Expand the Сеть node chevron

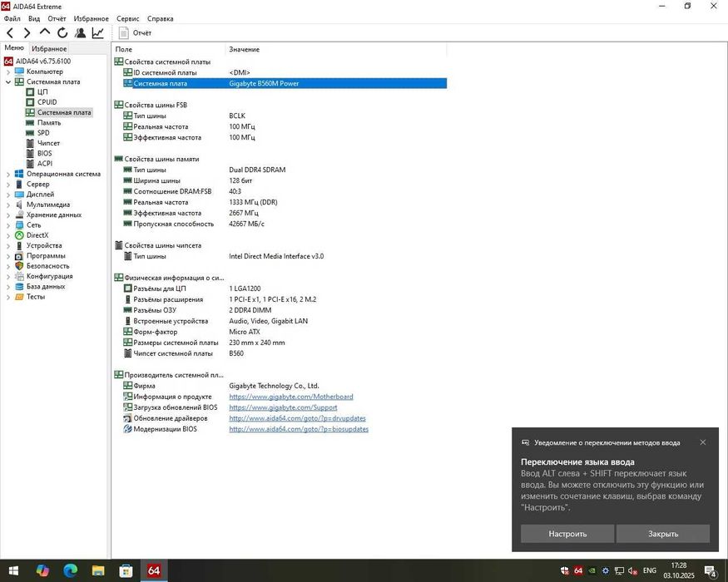[7, 225]
